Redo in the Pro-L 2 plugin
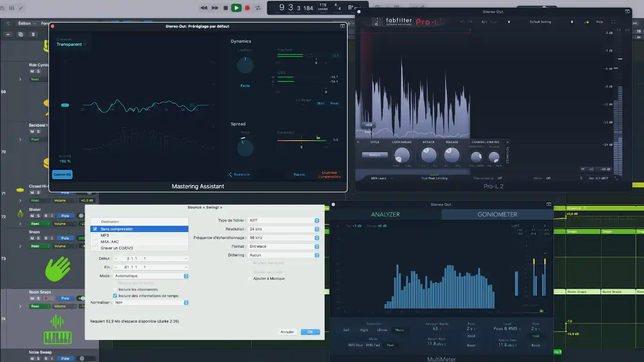Image resolution: width=644 pixels, height=362 pixels. [x=470, y=22]
